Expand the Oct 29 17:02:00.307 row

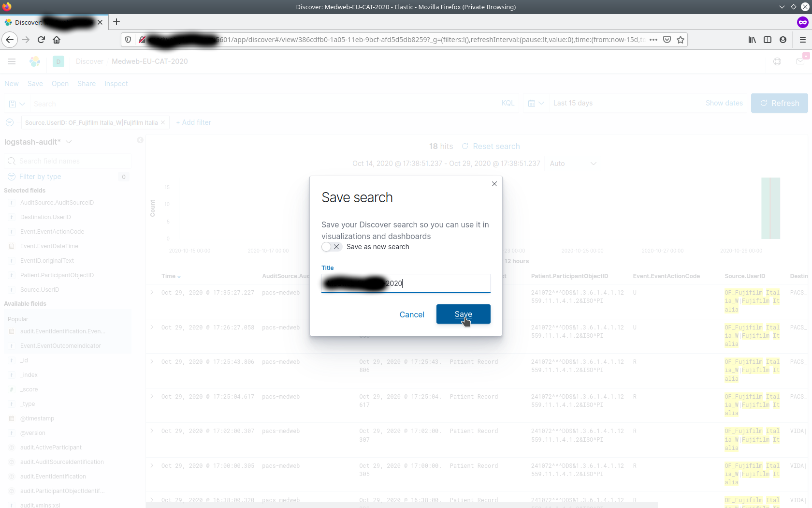click(x=152, y=431)
